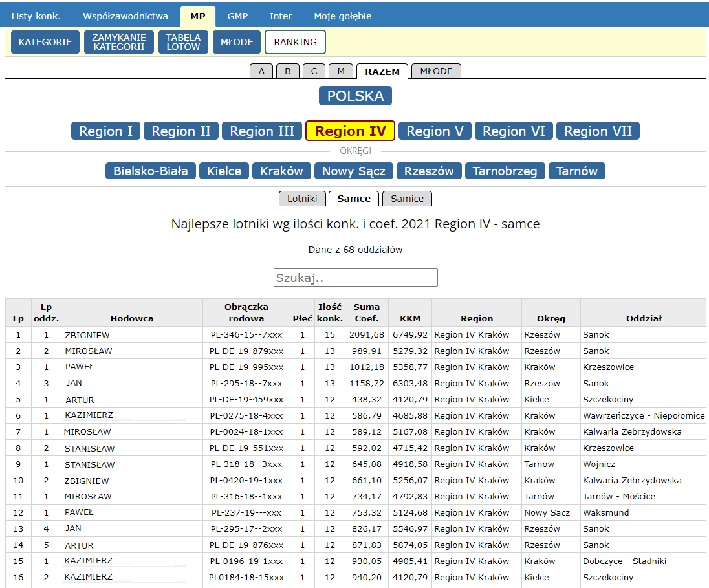Select category tab A
This screenshot has width=709, height=588.
[x=261, y=71]
